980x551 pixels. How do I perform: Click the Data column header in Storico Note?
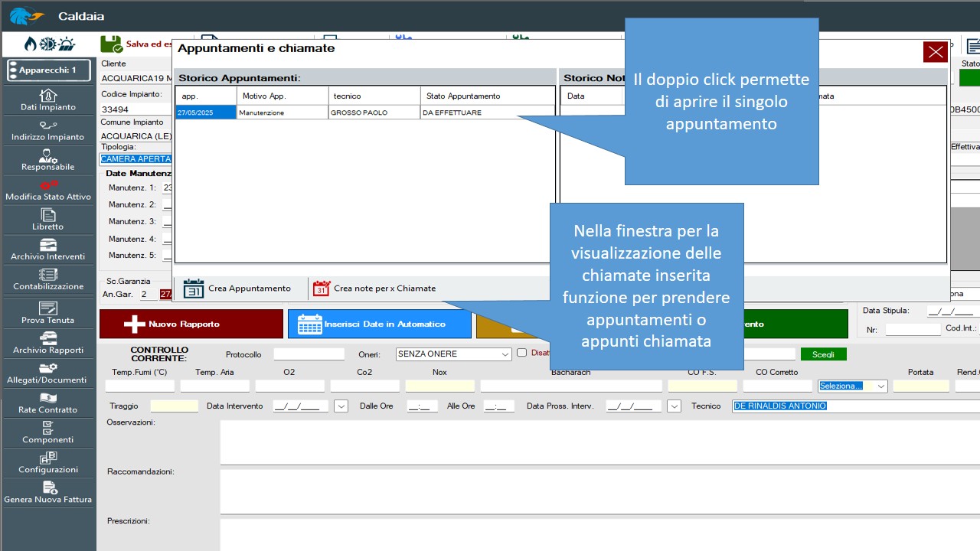click(x=593, y=96)
